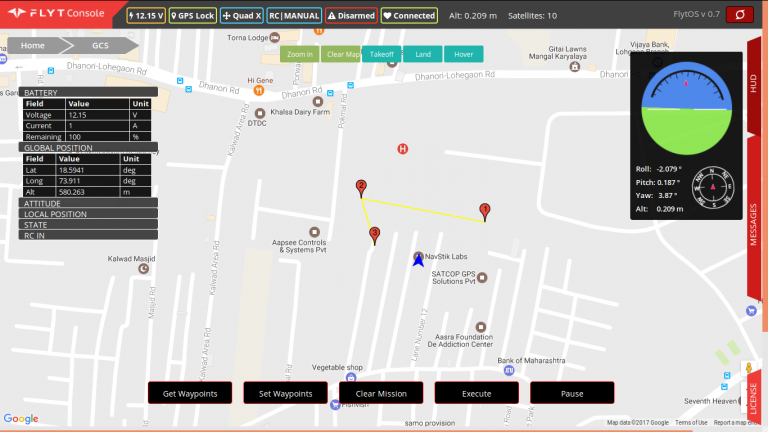Open the GCS breadcrumb tab
768x432 pixels.
(x=100, y=46)
